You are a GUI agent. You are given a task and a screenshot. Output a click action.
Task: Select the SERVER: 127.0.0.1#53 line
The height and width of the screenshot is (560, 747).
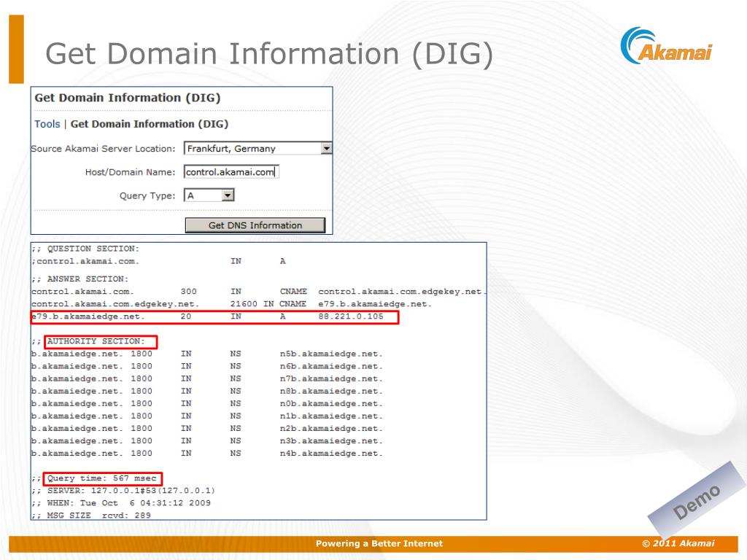click(123, 491)
